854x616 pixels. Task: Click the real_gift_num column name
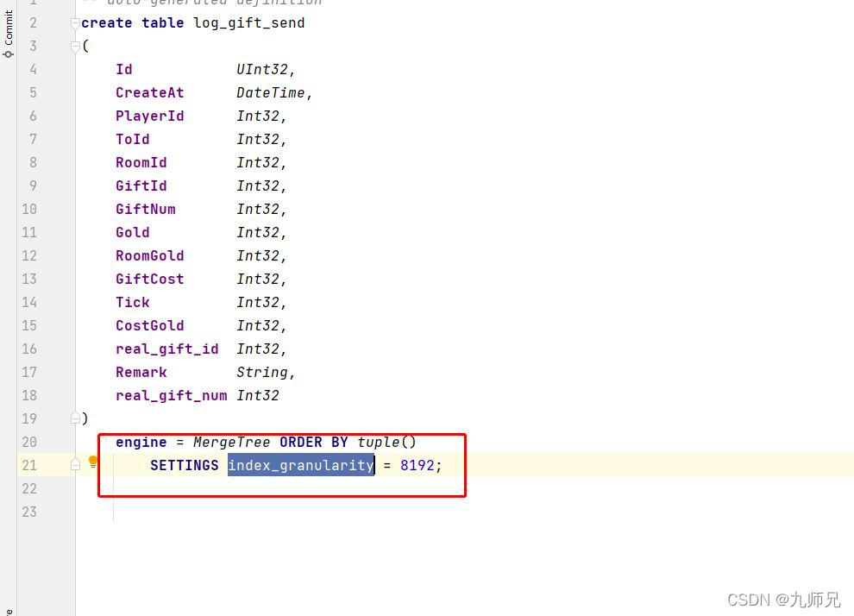[171, 396]
